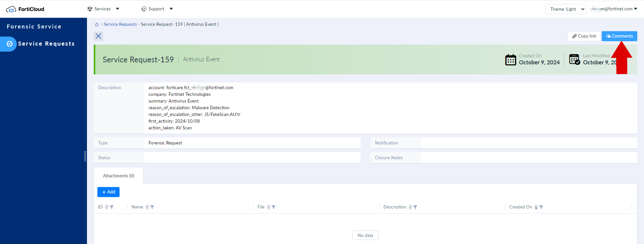The image size is (644, 244).
Task: Click the attachments Created On column header
Action: click(x=520, y=207)
